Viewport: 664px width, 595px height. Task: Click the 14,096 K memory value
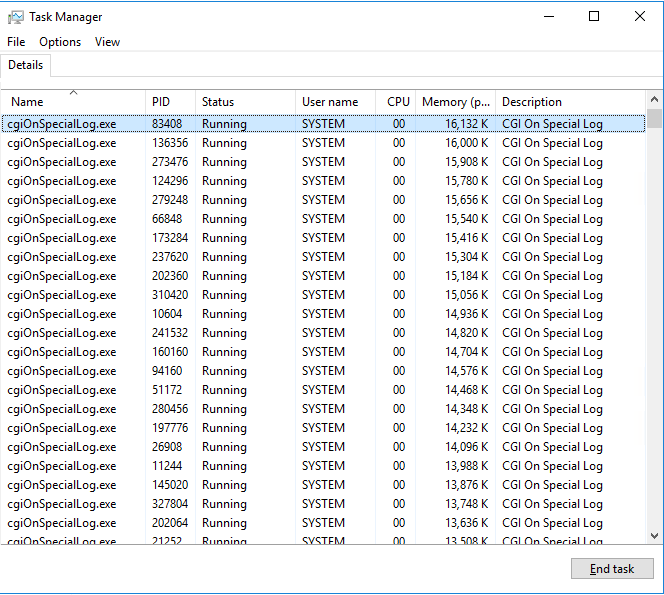[467, 447]
